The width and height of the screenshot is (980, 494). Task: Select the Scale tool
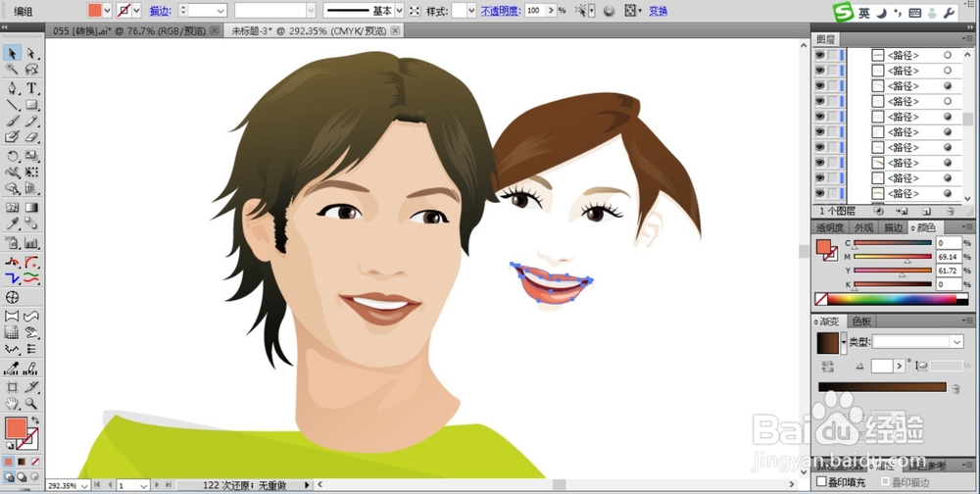click(x=31, y=156)
